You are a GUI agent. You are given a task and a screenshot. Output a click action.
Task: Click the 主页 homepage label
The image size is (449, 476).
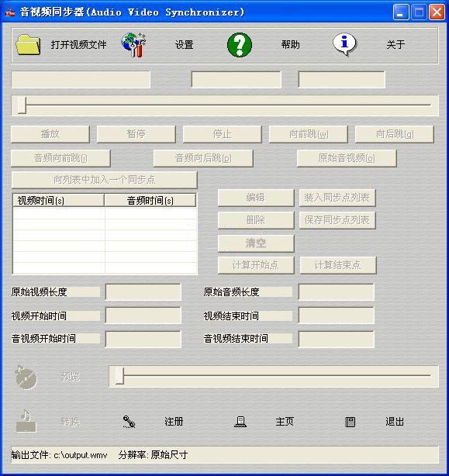[285, 422]
